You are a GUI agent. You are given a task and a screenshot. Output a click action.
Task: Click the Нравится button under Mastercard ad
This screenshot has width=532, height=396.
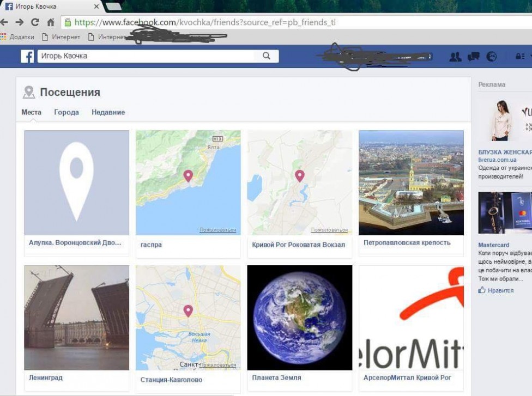(496, 290)
